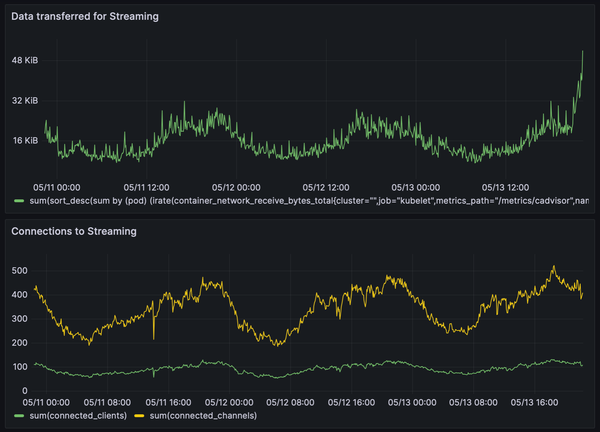Click the green swatch of the container_network_receive_bytes legend
Screen dimensions: 600x432
tap(19, 201)
